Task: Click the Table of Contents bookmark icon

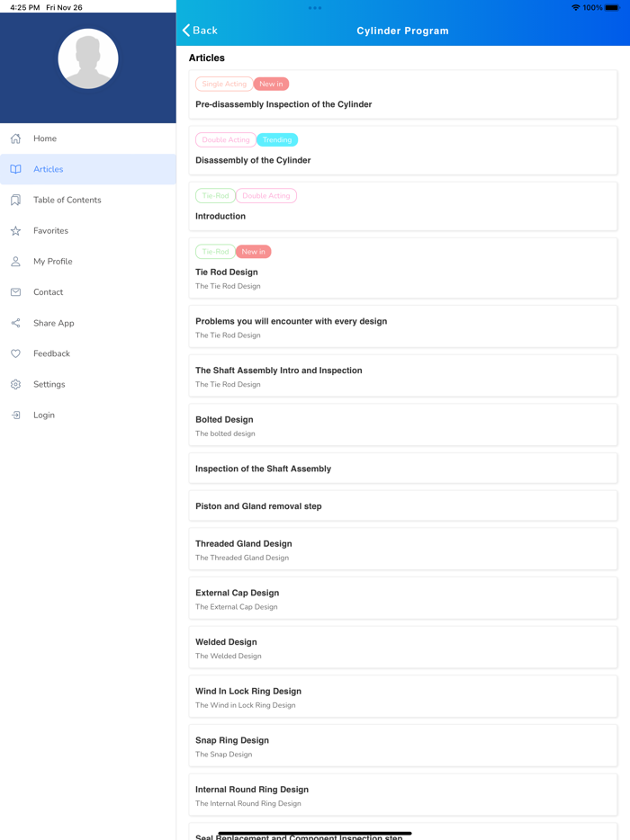Action: (x=15, y=200)
